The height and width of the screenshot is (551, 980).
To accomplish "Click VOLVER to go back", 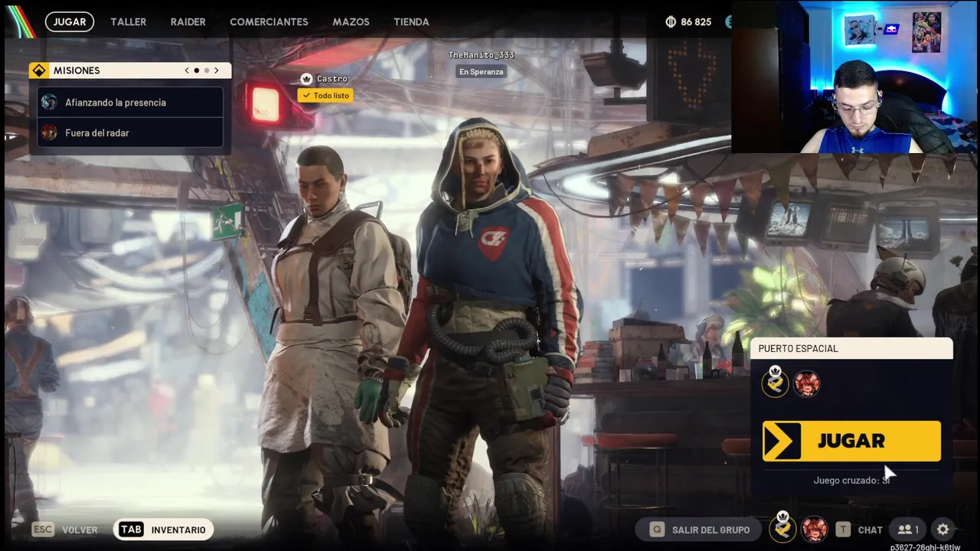I will coord(80,530).
